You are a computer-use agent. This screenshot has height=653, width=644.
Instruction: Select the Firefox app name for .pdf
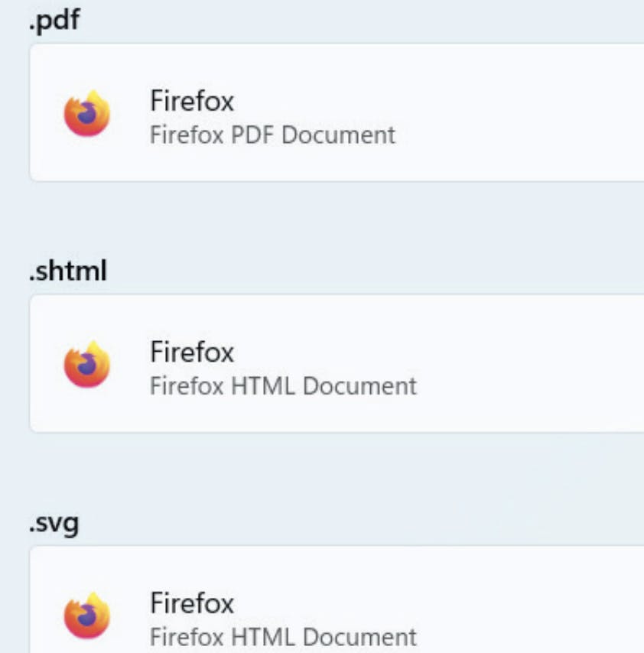tap(192, 101)
